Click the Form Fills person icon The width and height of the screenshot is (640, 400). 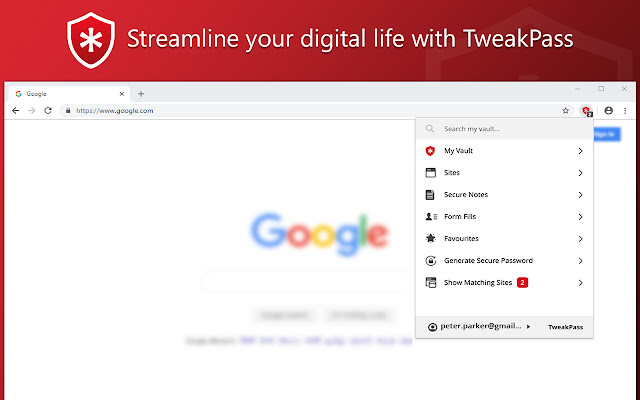431,217
